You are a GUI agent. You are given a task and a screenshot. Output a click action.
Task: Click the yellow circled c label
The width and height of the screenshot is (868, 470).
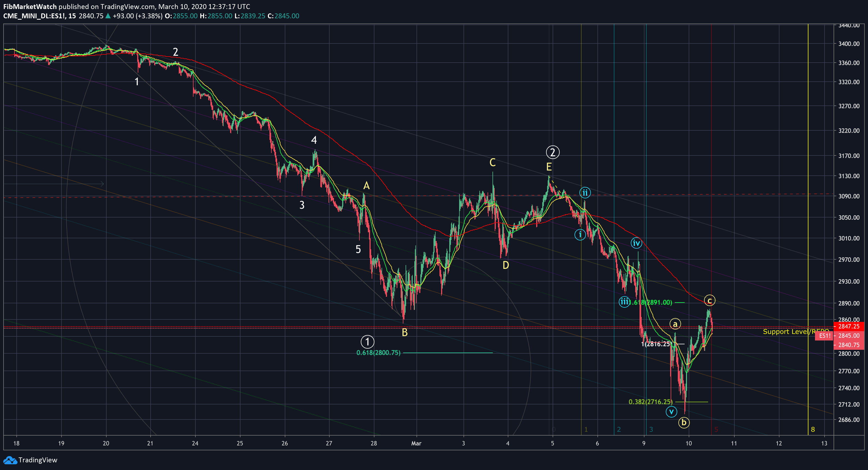point(709,300)
